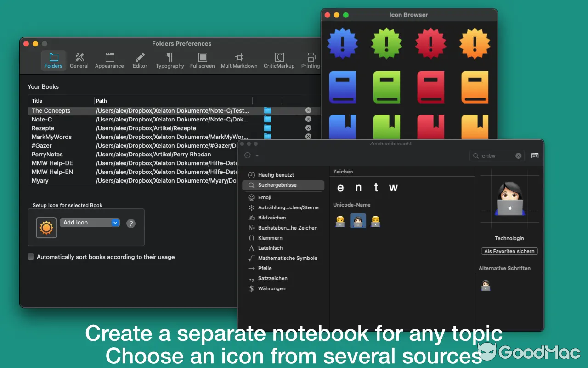The width and height of the screenshot is (588, 368).
Task: Click the sun icon preview well
Action: point(46,228)
